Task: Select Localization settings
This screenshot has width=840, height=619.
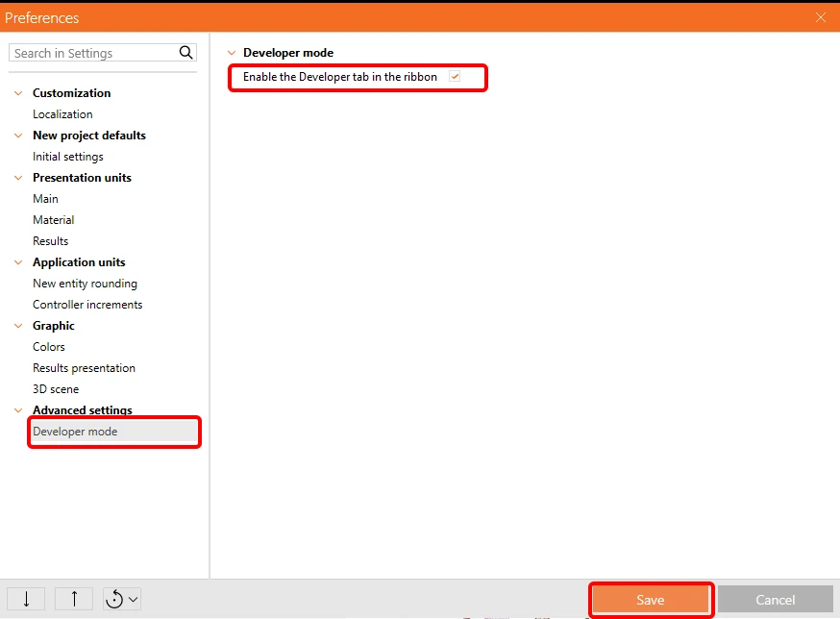Action: (x=62, y=114)
